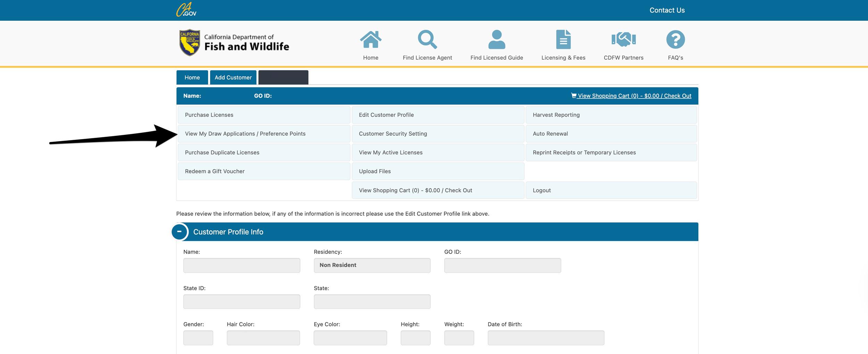Click the FAQ's question mark icon
This screenshot has width=868, height=354.
point(675,40)
